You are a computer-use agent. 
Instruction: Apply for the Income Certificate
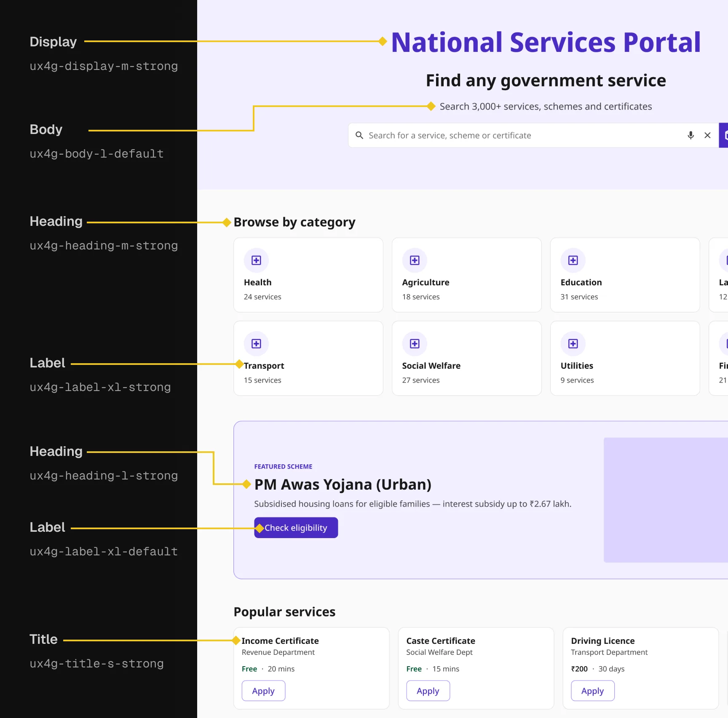point(263,691)
